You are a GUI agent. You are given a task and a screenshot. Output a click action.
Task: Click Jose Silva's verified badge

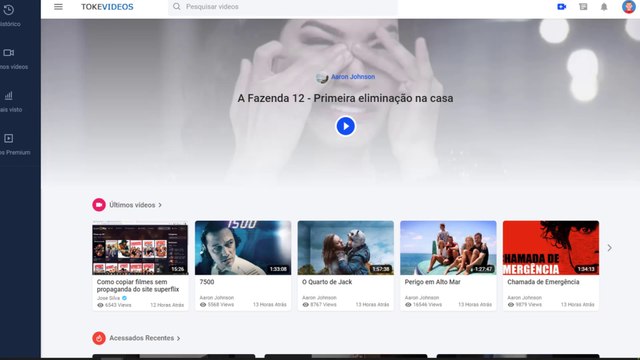(x=124, y=298)
